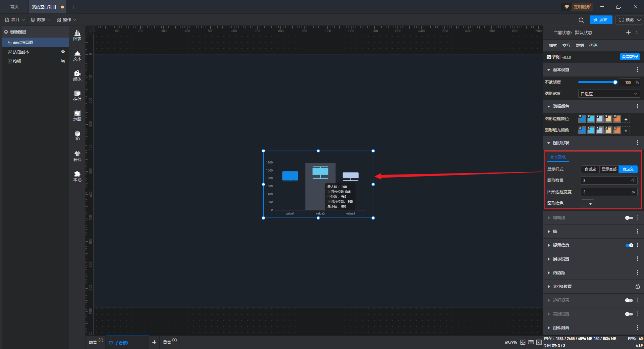Adjust the 不透明度 opacity slider

597,82
